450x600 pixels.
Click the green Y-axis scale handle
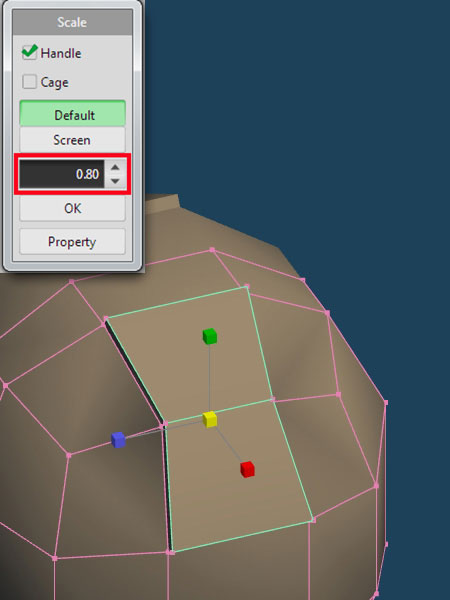(x=210, y=336)
